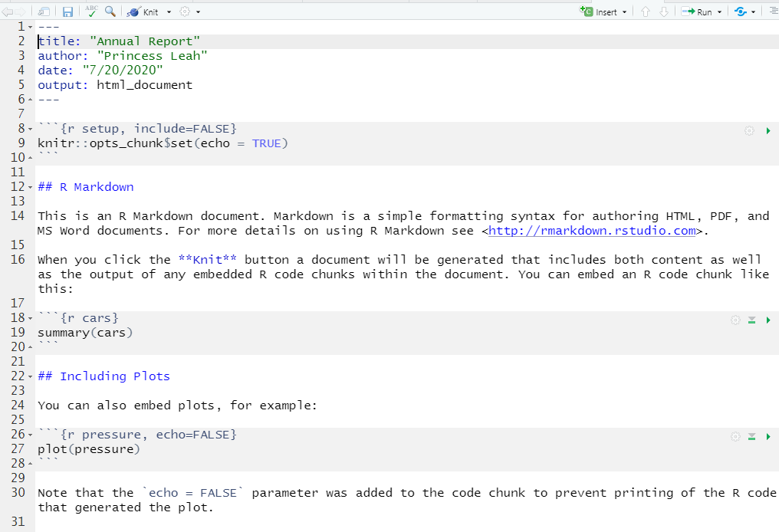Screen dimensions: 779x532
Task: Run the pressure chunk
Action: tap(768, 437)
